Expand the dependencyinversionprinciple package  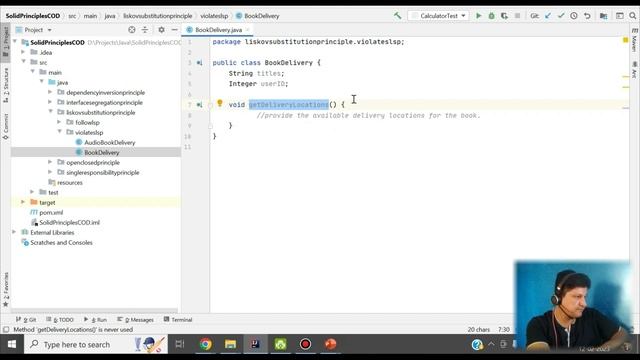tap(50, 92)
